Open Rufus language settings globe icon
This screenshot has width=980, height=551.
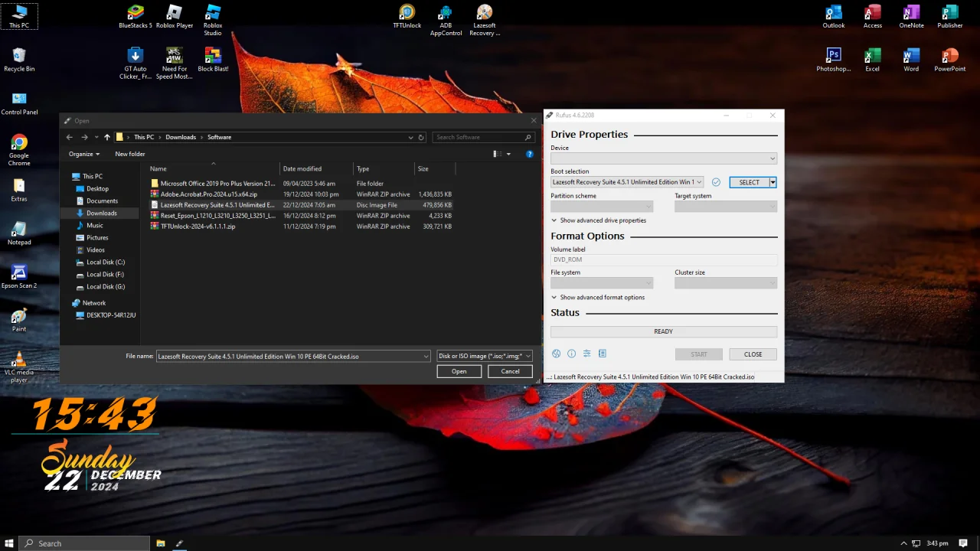557,354
